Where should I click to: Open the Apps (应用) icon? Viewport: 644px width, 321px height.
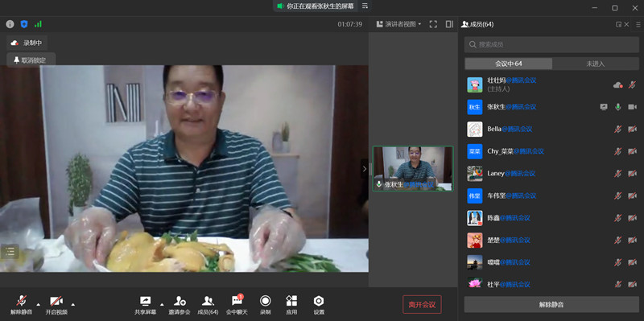click(291, 305)
